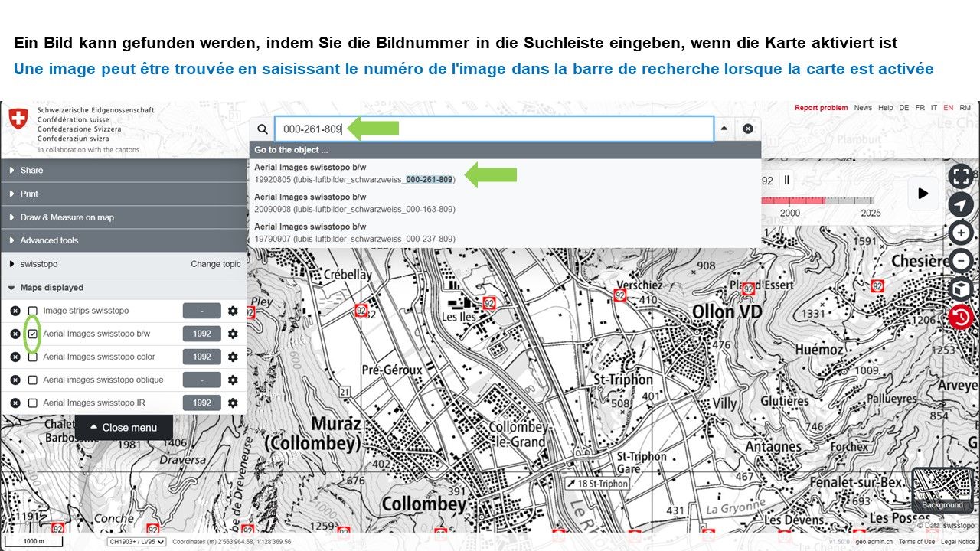Uncheck Aerial Images swisstopo b/w checkbox
This screenshot has height=551, width=980.
click(33, 334)
